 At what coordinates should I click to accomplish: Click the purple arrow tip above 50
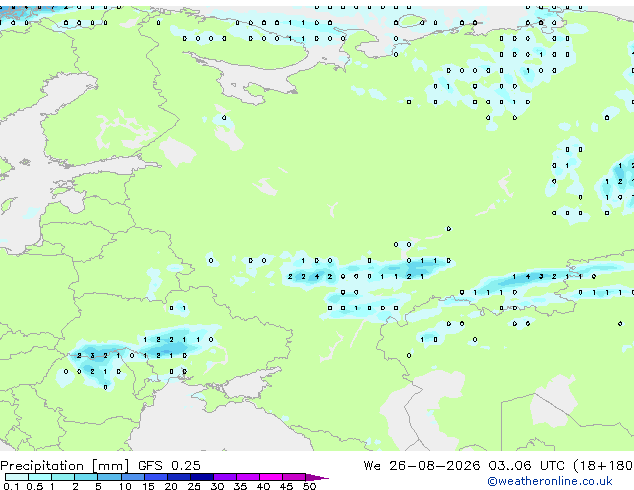(x=317, y=477)
